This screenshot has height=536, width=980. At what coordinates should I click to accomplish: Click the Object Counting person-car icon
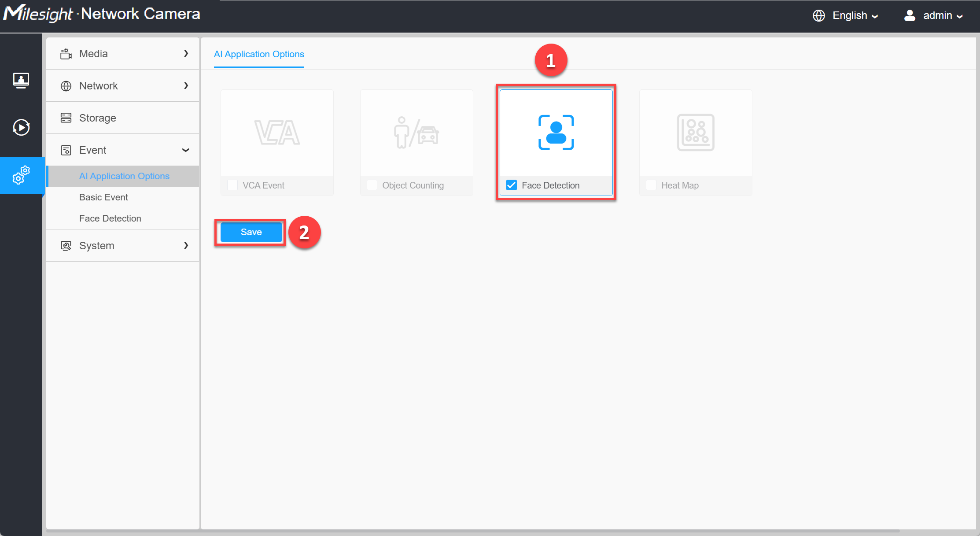pos(416,133)
